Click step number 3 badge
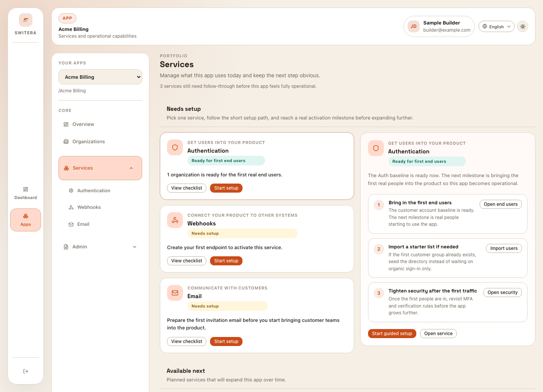Image resolution: width=543 pixels, height=392 pixels. click(x=379, y=293)
